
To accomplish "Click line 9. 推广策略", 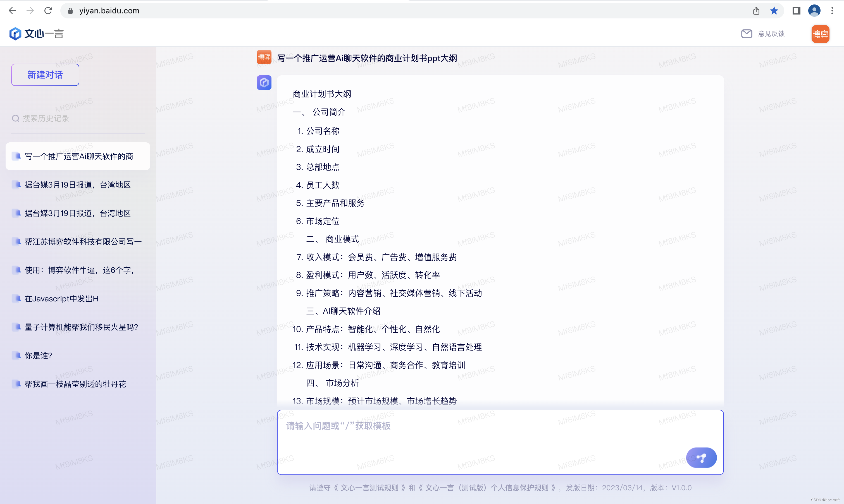I will (389, 293).
